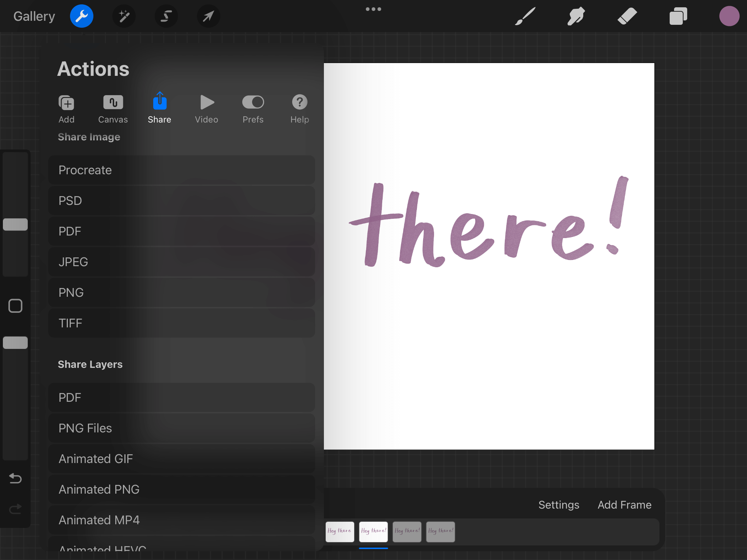Image resolution: width=747 pixels, height=560 pixels.
Task: Tap the undo arrow in sidebar
Action: click(15, 478)
